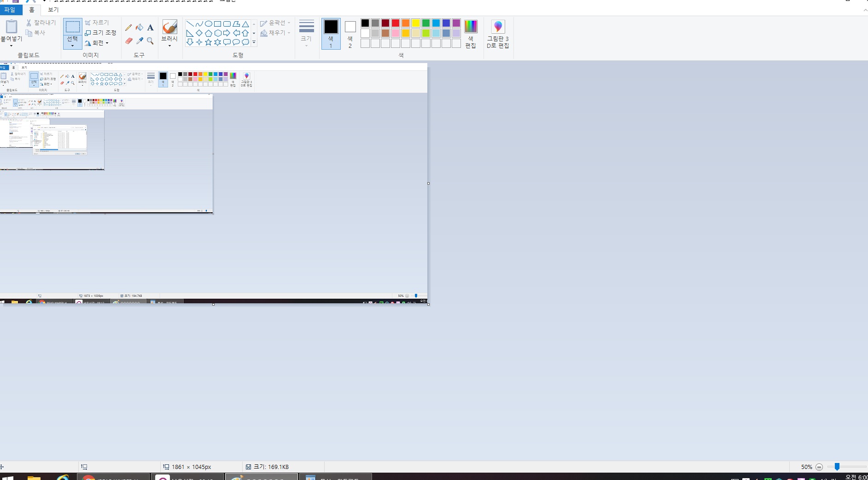Open File Explorer from taskbar
The height and width of the screenshot is (480, 868).
(x=34, y=477)
